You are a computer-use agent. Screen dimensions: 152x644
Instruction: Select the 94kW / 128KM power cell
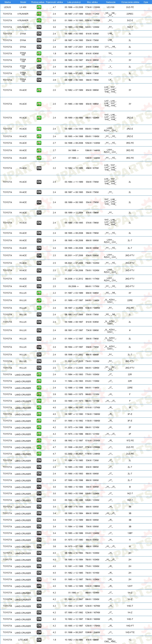point(92,368)
